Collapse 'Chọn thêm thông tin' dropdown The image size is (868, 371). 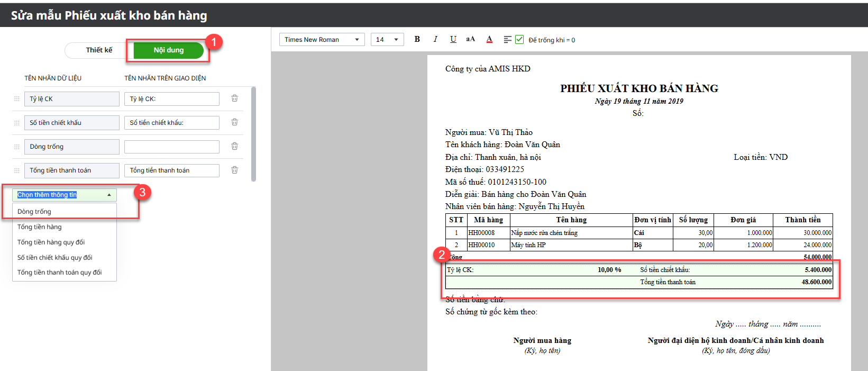point(109,195)
